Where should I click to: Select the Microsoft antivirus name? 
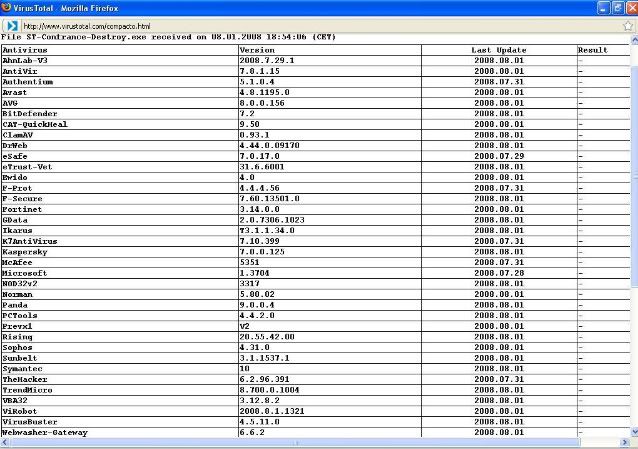(x=25, y=273)
